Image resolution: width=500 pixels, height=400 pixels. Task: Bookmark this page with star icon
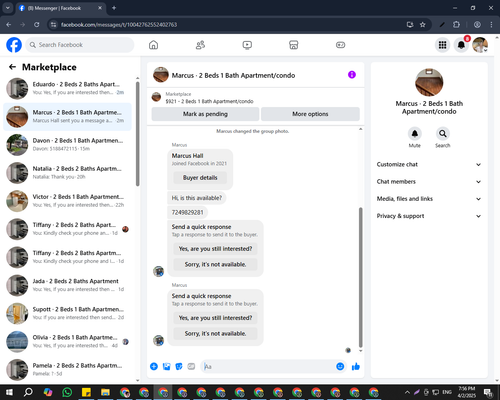coord(423,25)
